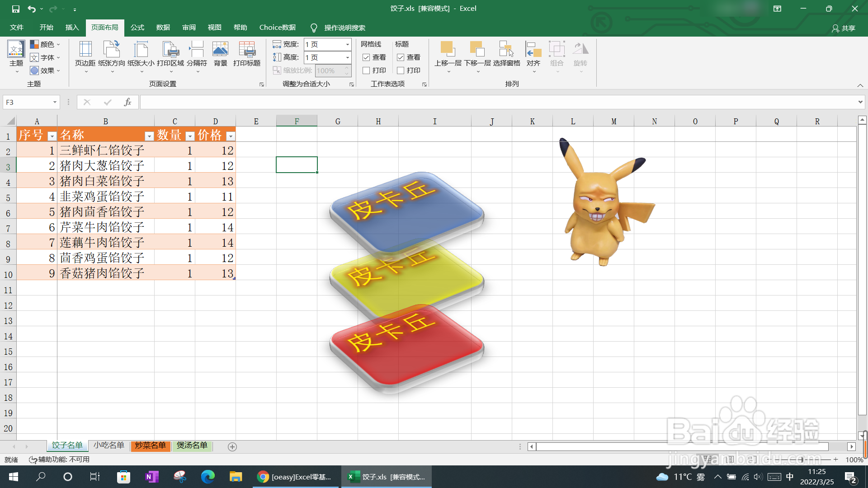
Task: Click the insert function fx icon
Action: (127, 102)
